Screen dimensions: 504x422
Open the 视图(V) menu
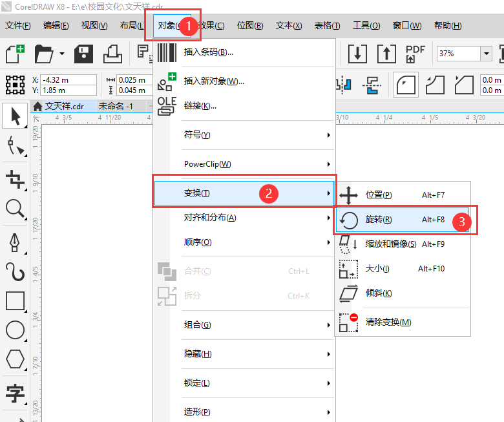point(94,25)
